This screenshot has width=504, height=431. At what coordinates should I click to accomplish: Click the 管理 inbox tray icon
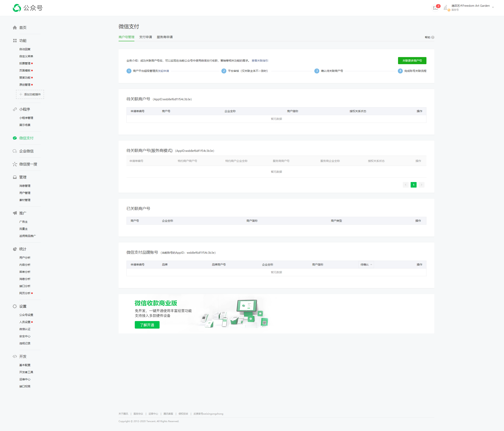(15, 177)
